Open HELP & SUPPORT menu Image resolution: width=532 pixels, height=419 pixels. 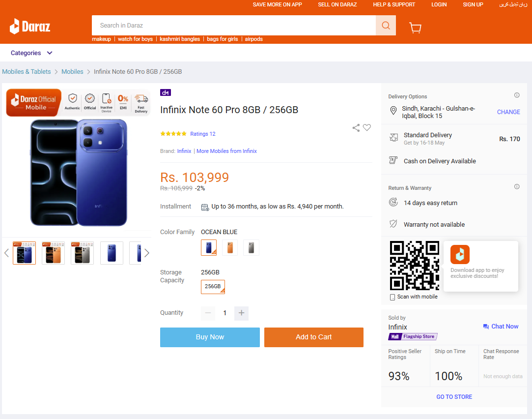coord(394,5)
